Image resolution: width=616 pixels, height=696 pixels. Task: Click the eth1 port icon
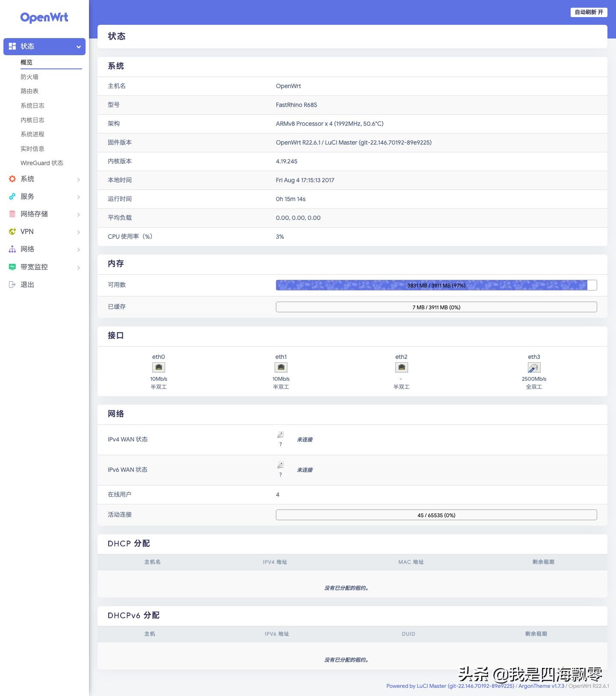click(x=281, y=367)
